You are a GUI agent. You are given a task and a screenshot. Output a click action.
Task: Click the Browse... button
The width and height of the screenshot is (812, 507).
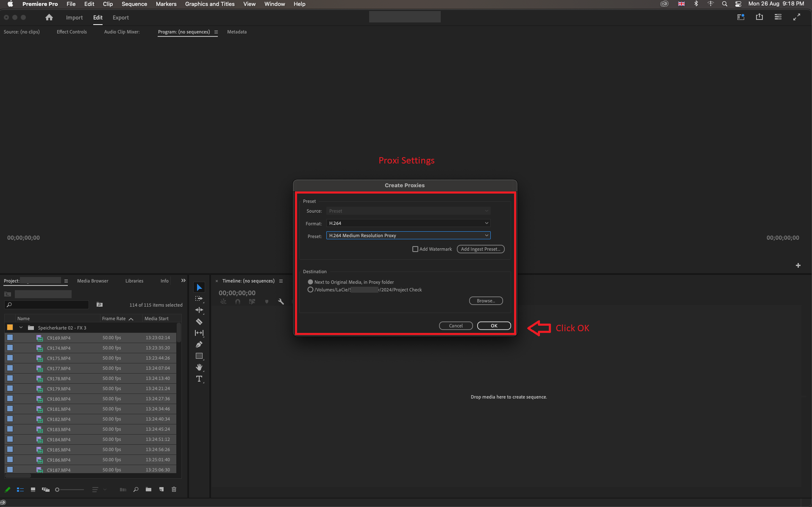pos(486,301)
